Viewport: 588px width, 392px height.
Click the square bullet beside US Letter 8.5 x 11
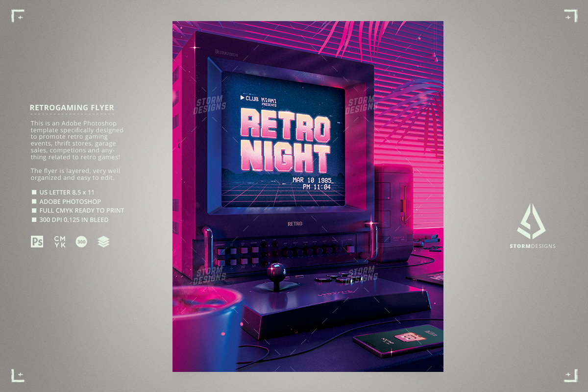(34, 192)
